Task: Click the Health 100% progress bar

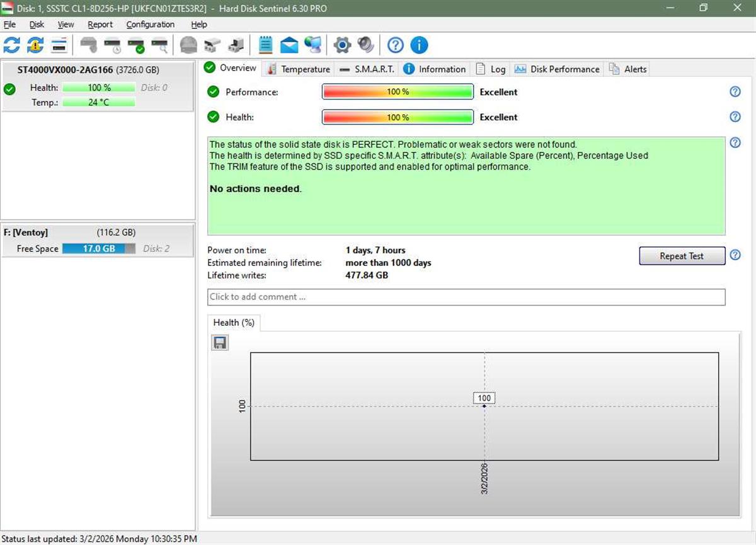Action: point(398,117)
